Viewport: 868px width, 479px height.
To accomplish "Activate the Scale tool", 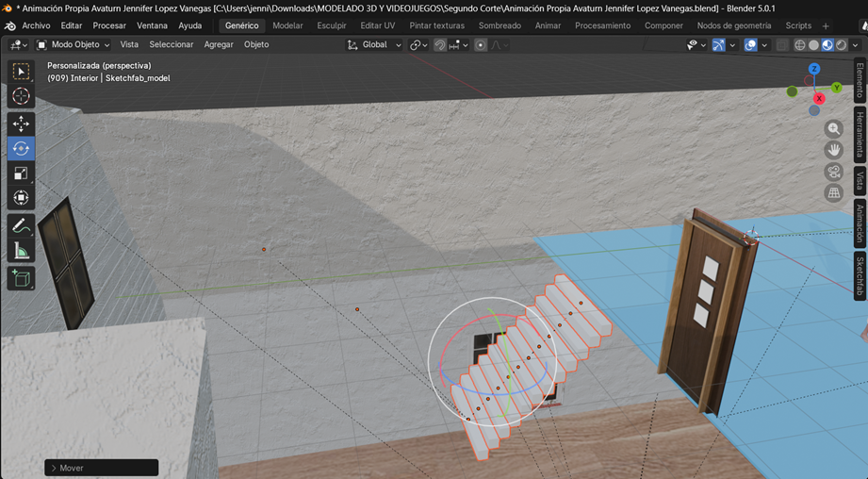I will click(x=21, y=173).
